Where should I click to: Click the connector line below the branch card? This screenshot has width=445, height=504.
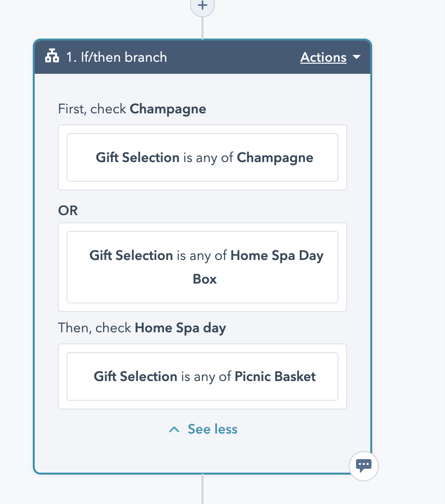202,489
